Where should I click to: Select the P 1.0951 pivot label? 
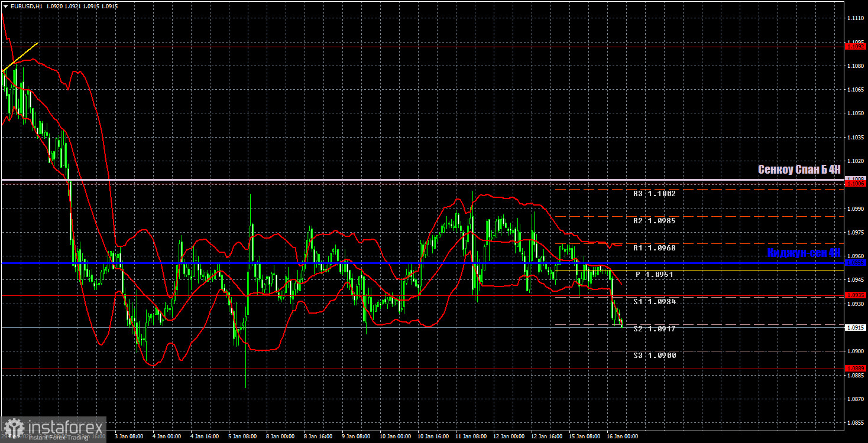click(x=654, y=275)
